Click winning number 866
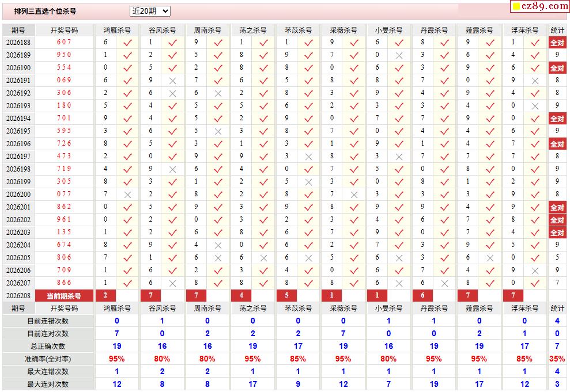This screenshot has height=392, width=570. click(x=64, y=283)
